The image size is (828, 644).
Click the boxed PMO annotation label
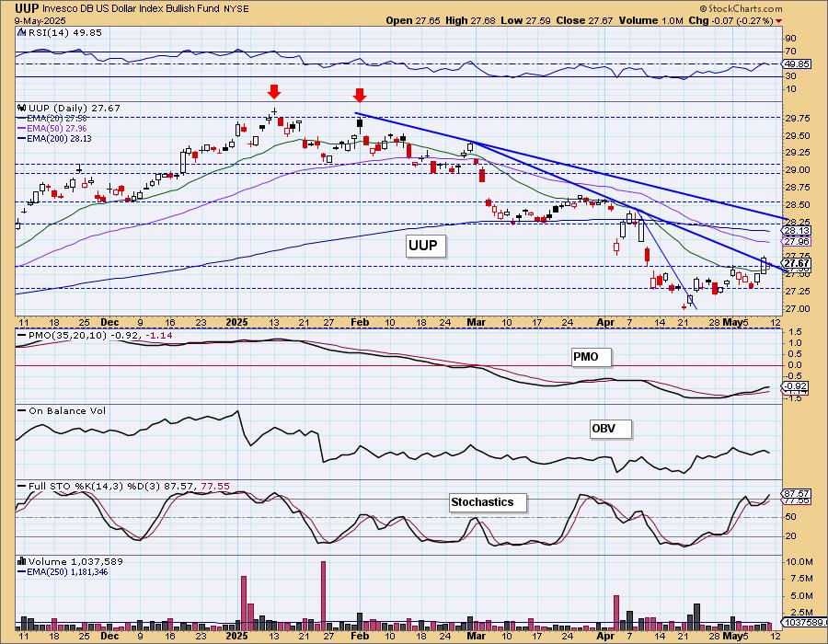(x=591, y=357)
